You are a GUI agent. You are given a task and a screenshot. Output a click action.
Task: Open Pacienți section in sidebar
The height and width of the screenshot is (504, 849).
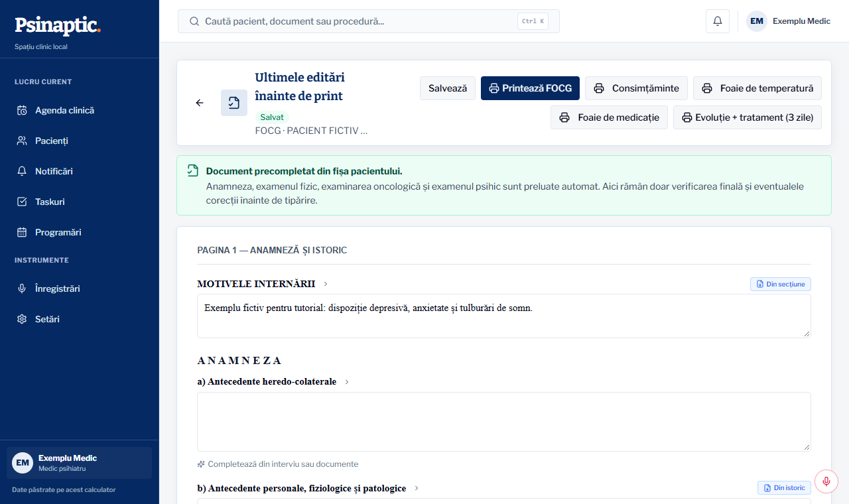80,141
